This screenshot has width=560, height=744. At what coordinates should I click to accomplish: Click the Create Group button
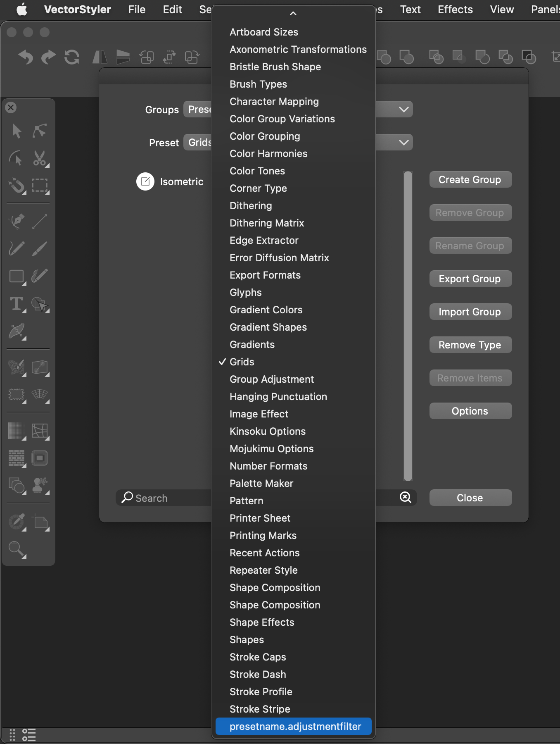[470, 180]
